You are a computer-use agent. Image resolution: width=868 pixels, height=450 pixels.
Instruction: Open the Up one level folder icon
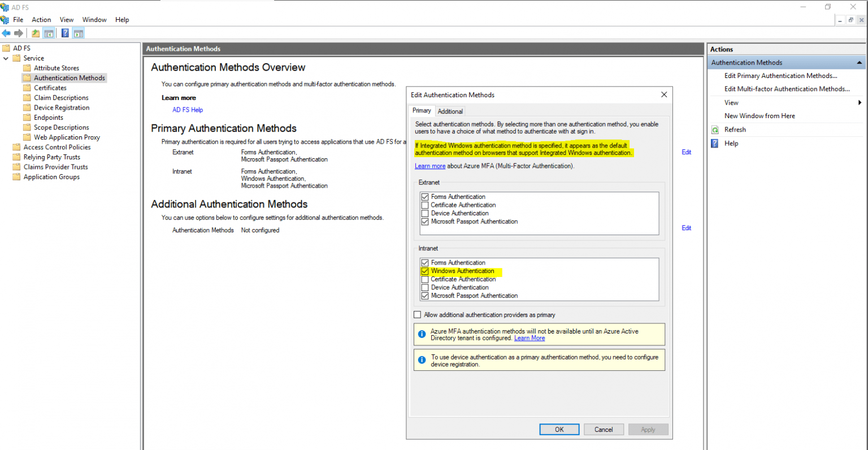(x=35, y=32)
